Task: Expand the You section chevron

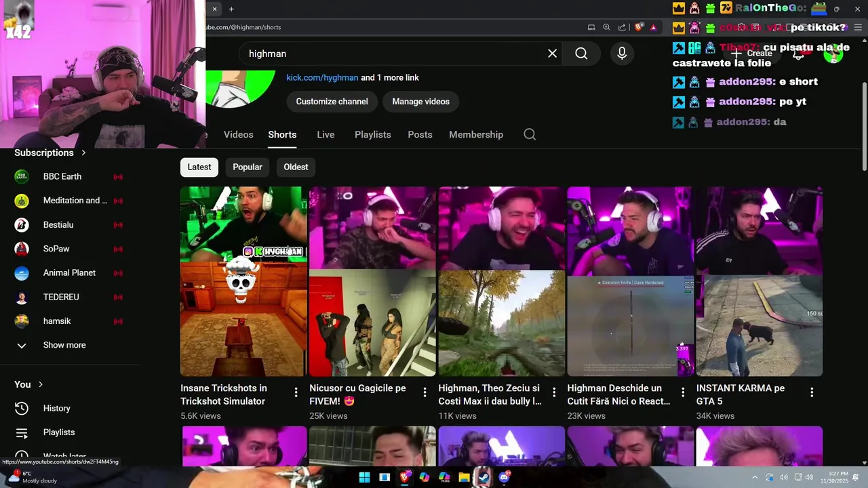Action: (40, 384)
